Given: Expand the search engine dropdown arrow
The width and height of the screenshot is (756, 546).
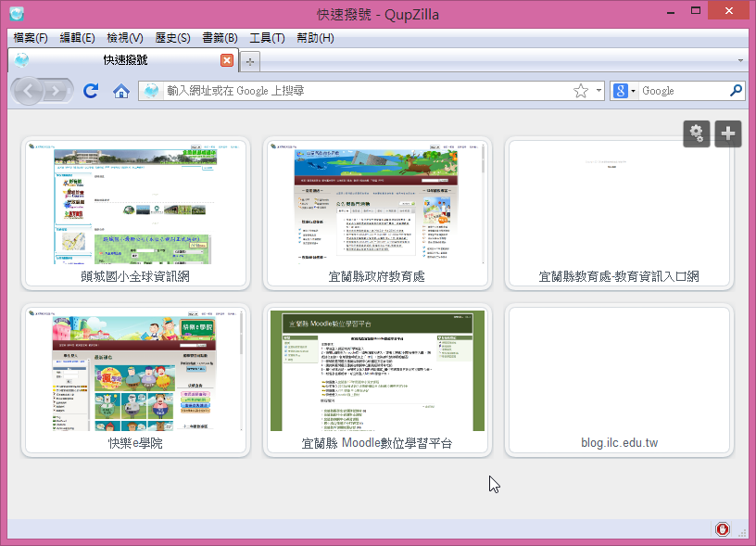Looking at the screenshot, I should point(633,91).
